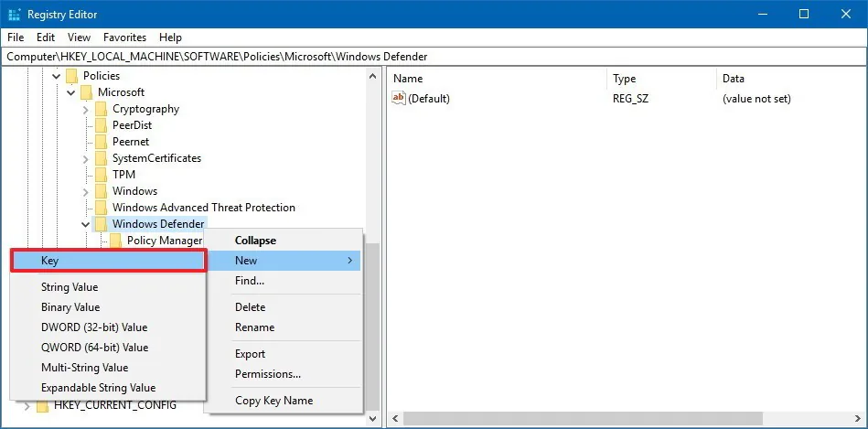Select Key from the New submenu
The width and height of the screenshot is (868, 429).
coord(109,261)
